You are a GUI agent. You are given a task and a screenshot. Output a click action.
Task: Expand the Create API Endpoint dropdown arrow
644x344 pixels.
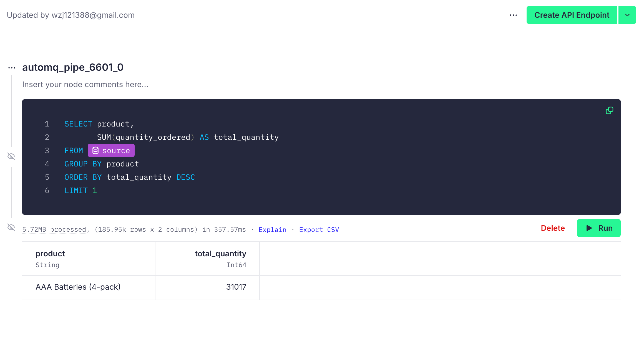pos(627,15)
